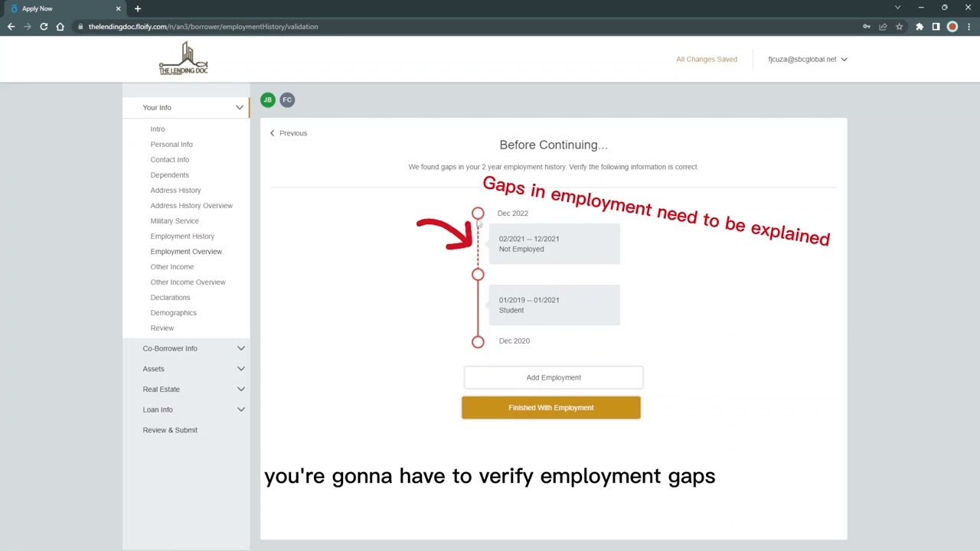This screenshot has height=551, width=980.
Task: Open the Dependents step
Action: click(x=170, y=175)
